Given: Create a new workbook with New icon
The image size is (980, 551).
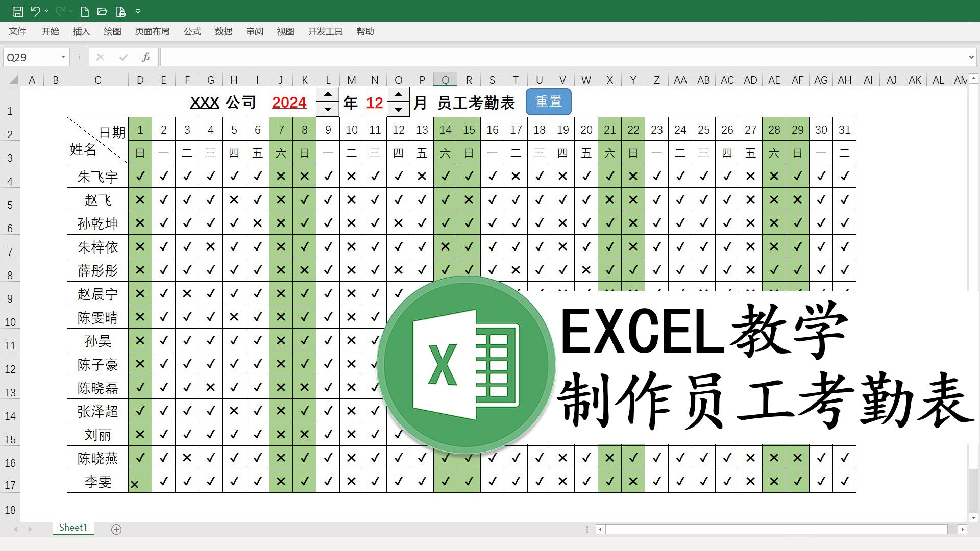Looking at the screenshot, I should click(85, 11).
